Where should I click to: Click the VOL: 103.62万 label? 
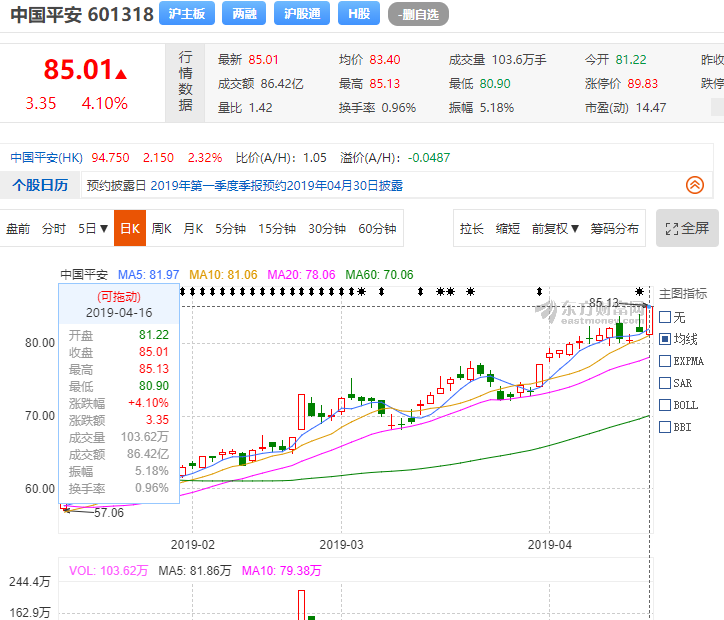(109, 571)
